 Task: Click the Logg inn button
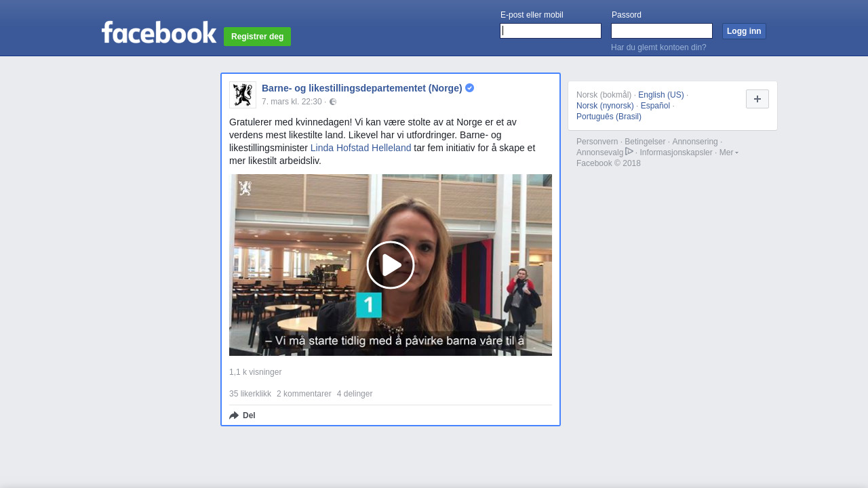(x=744, y=31)
